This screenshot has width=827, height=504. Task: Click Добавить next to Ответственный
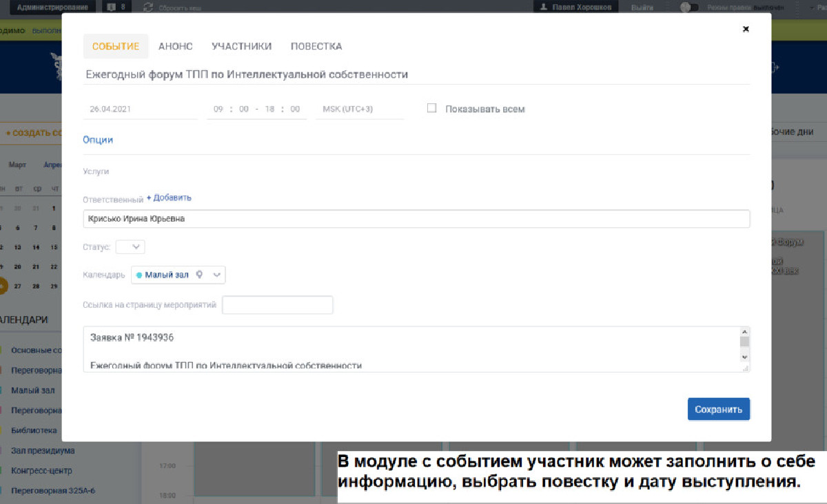169,198
